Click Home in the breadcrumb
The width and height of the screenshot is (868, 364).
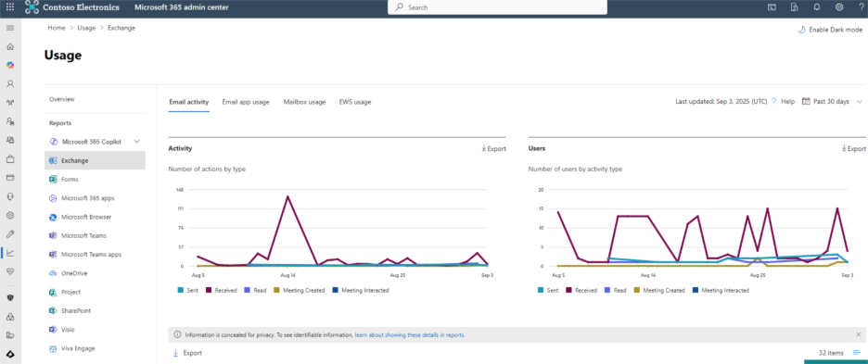pos(57,28)
